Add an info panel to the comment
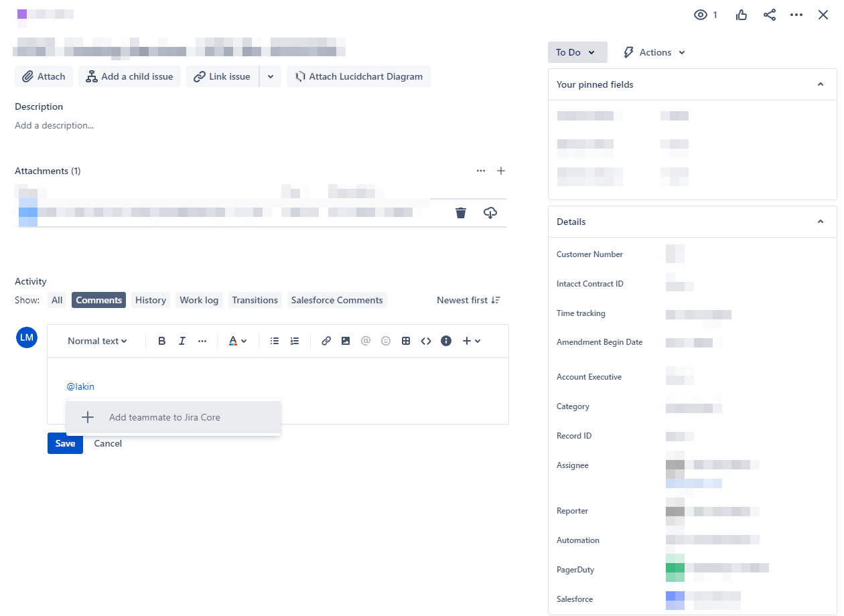Screen dimensions: 844x616 [446, 341]
